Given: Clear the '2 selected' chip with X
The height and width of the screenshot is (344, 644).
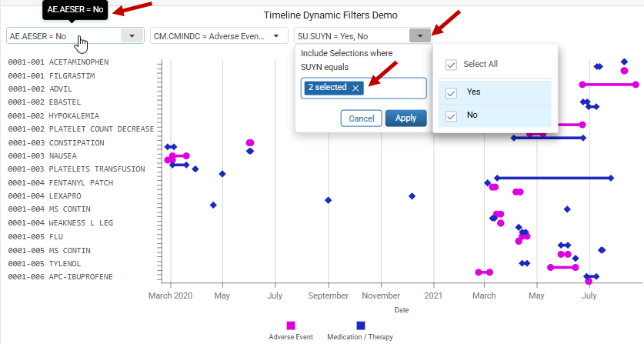Looking at the screenshot, I should pos(355,88).
